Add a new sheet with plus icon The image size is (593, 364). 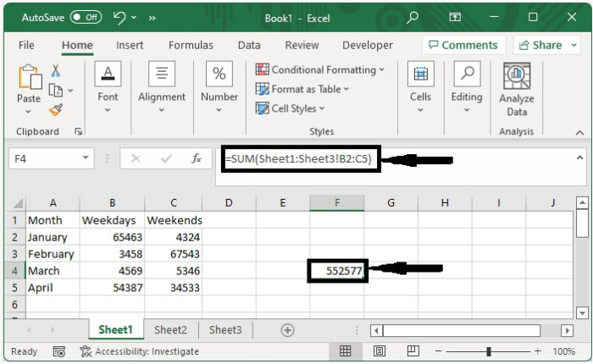click(x=287, y=330)
